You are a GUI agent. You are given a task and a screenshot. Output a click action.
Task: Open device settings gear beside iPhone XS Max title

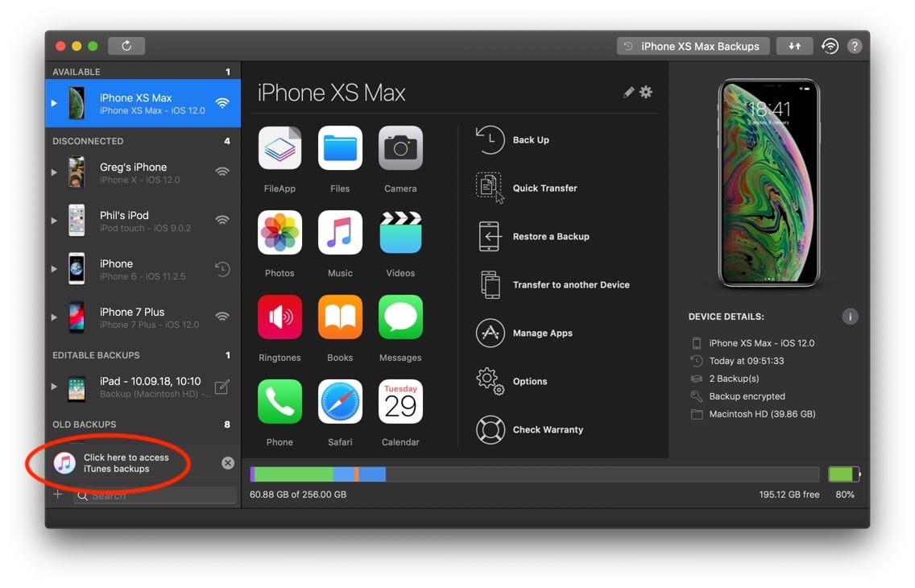[x=645, y=92]
